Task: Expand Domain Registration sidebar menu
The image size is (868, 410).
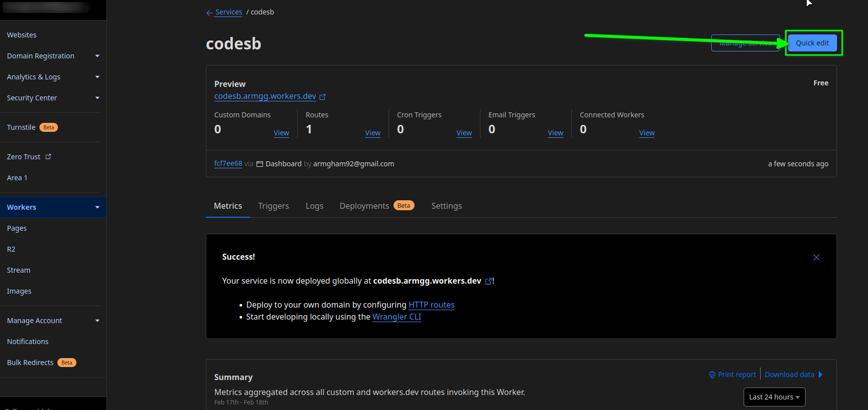Action: point(97,56)
